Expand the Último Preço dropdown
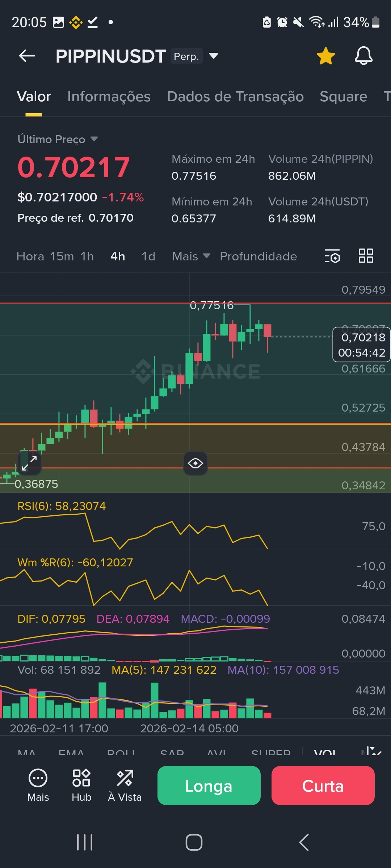 [58, 139]
